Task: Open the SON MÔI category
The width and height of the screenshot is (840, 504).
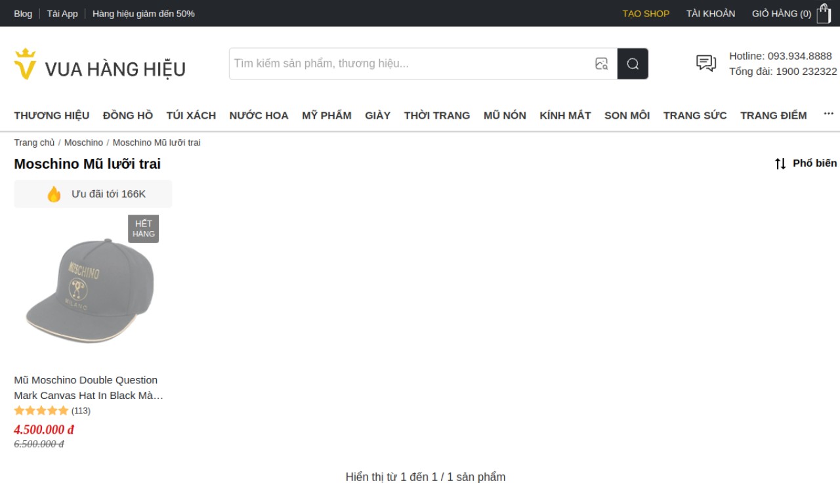Action: pyautogui.click(x=627, y=115)
